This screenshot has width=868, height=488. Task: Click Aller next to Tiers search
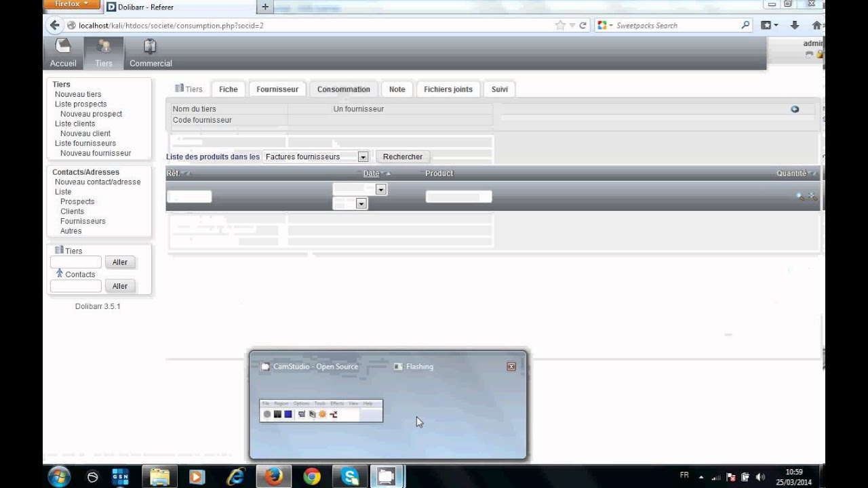[x=120, y=262]
